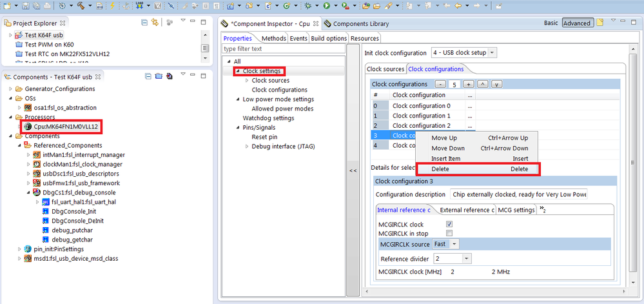Choose Delete from the context menu
Viewport: 644px width, 304px height.
(x=478, y=169)
